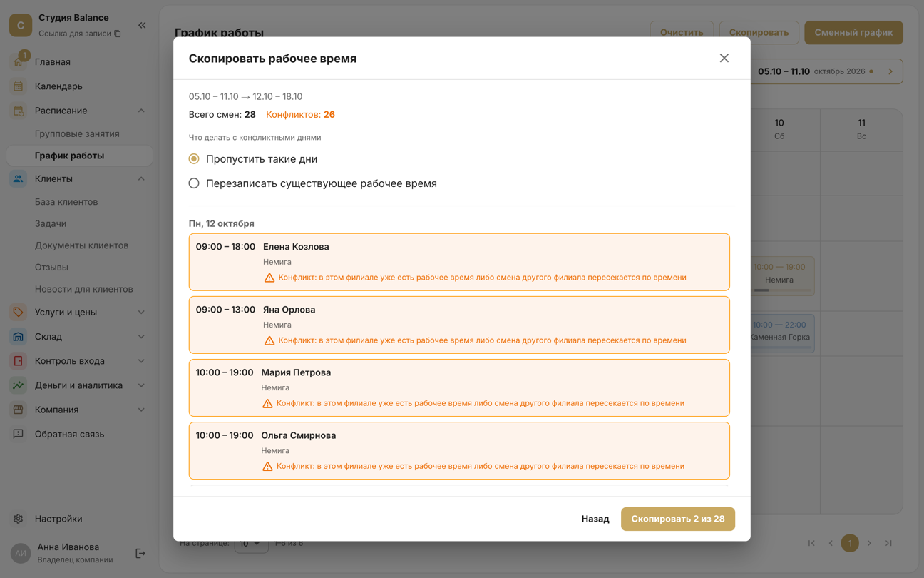Close the copy working time dialog
This screenshot has height=578, width=924.
(x=724, y=59)
